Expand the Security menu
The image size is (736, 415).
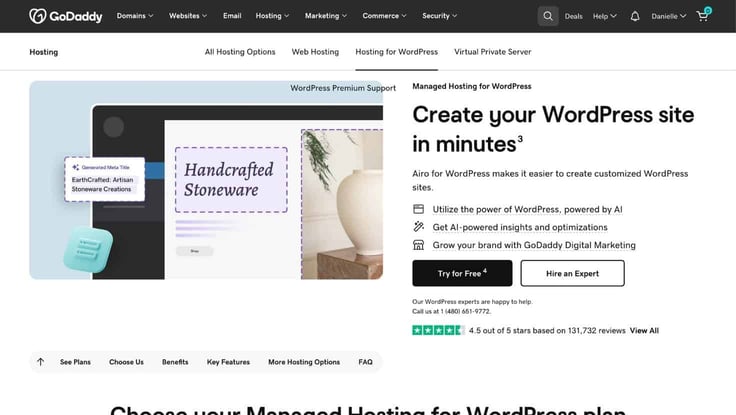439,16
